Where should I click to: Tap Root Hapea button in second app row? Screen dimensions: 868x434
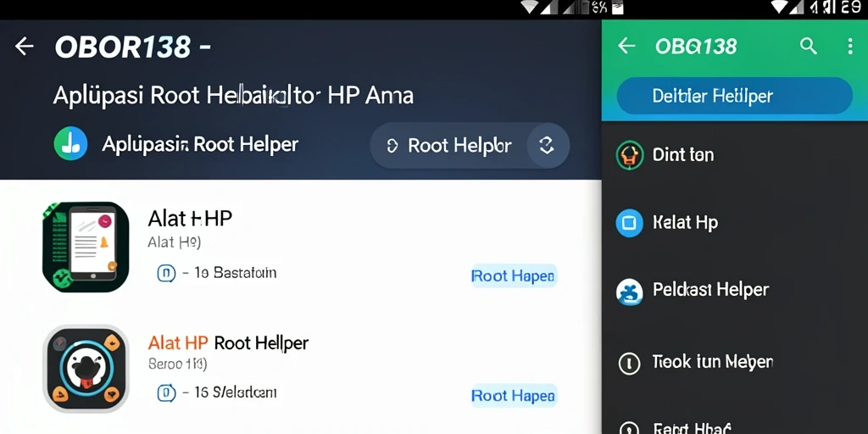(513, 396)
